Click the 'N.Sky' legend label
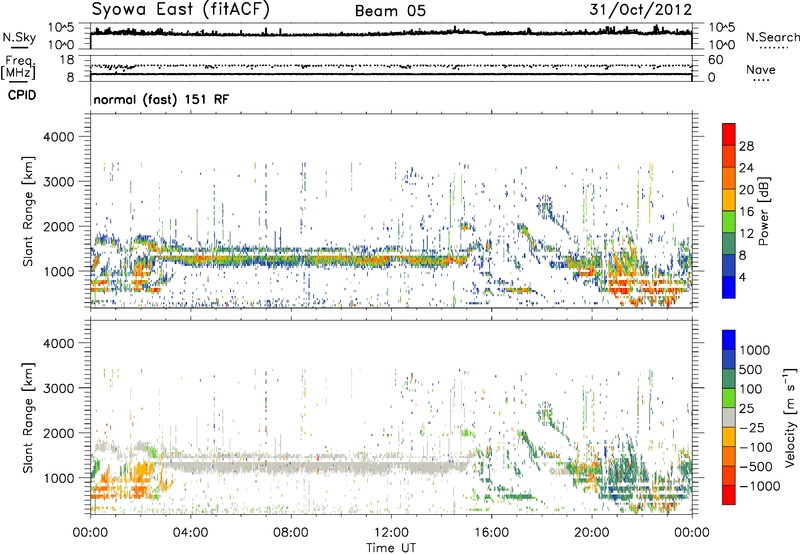Image resolution: width=800 pixels, height=554 pixels. tap(19, 37)
